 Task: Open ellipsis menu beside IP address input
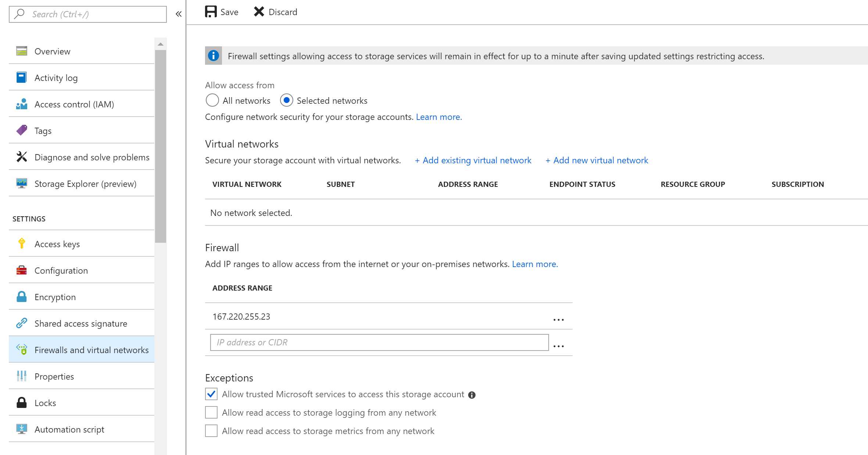558,346
